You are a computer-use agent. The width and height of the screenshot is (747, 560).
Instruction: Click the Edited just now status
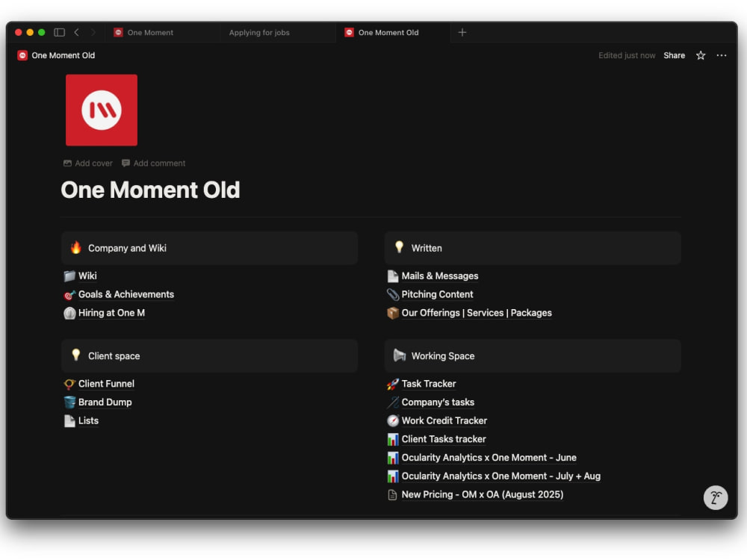(x=627, y=55)
